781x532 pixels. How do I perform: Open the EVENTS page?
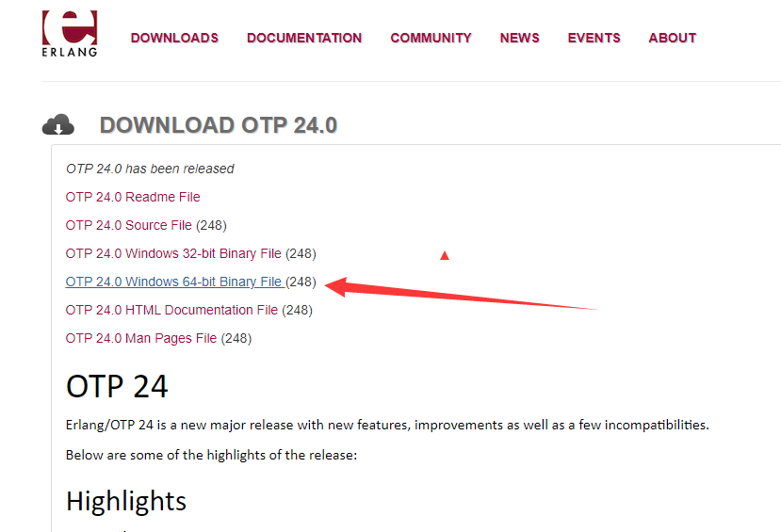[594, 38]
